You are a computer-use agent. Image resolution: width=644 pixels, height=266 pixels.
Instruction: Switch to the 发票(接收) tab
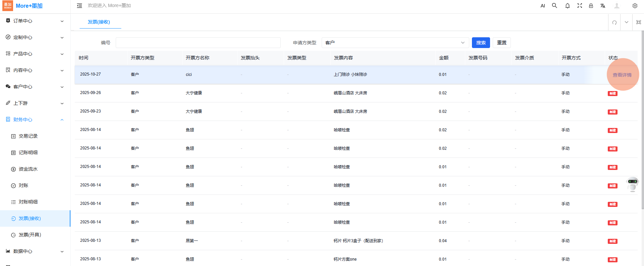(x=99, y=22)
